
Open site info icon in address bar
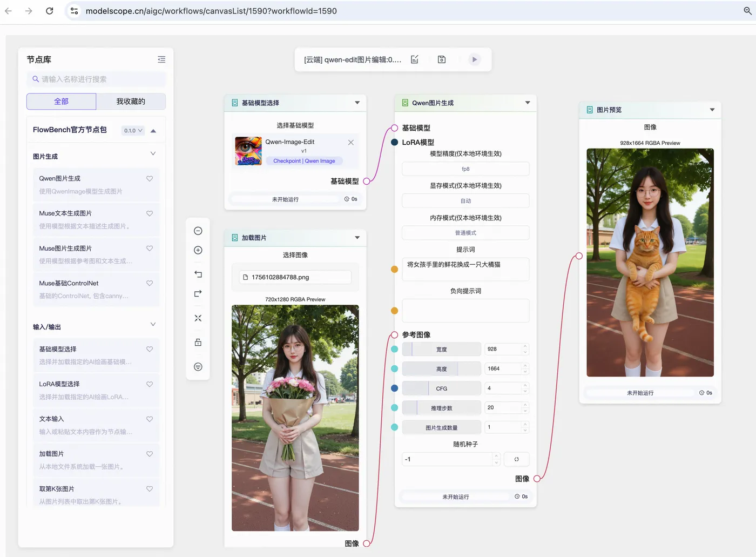coord(75,11)
